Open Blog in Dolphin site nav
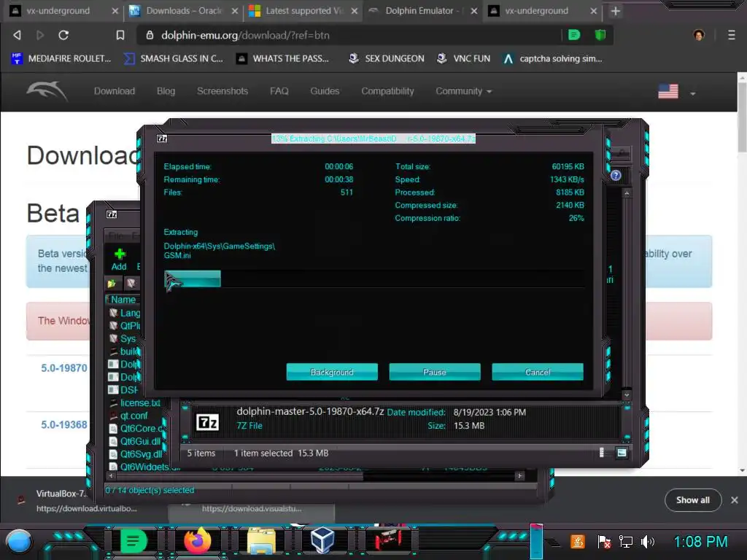The image size is (747, 560). click(x=166, y=91)
